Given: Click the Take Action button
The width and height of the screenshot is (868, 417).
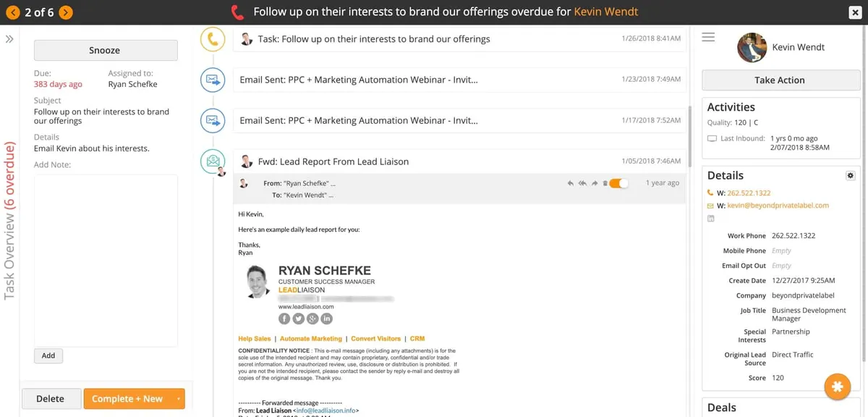Looking at the screenshot, I should (x=779, y=80).
